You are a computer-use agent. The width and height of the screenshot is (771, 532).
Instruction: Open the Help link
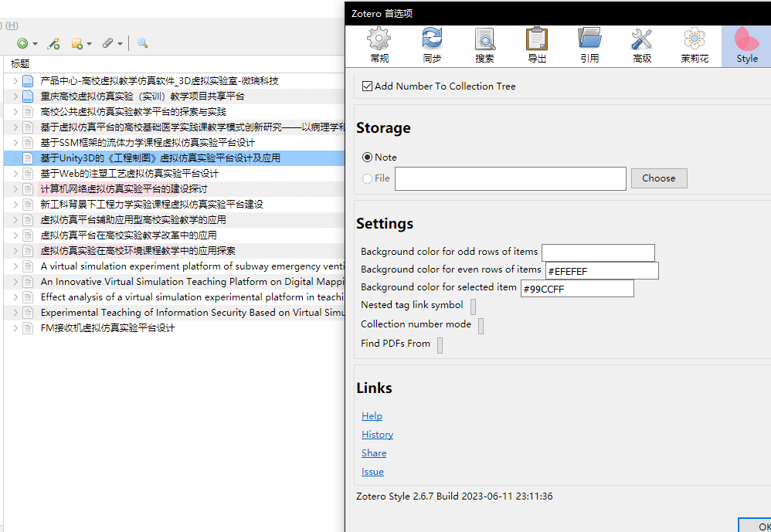[372, 416]
